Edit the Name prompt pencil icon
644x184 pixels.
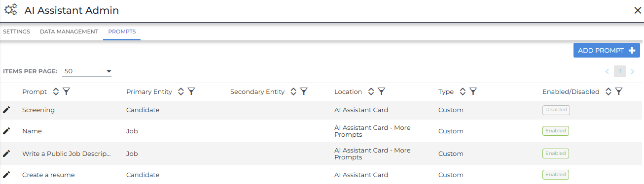tap(6, 131)
